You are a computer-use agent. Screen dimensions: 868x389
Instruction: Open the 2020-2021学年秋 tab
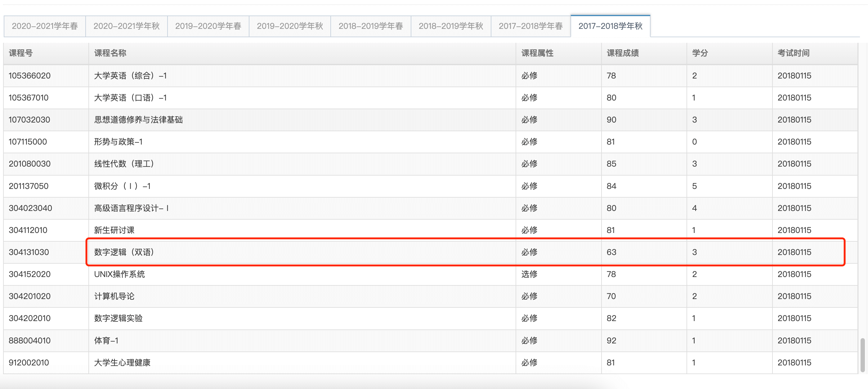(x=126, y=26)
